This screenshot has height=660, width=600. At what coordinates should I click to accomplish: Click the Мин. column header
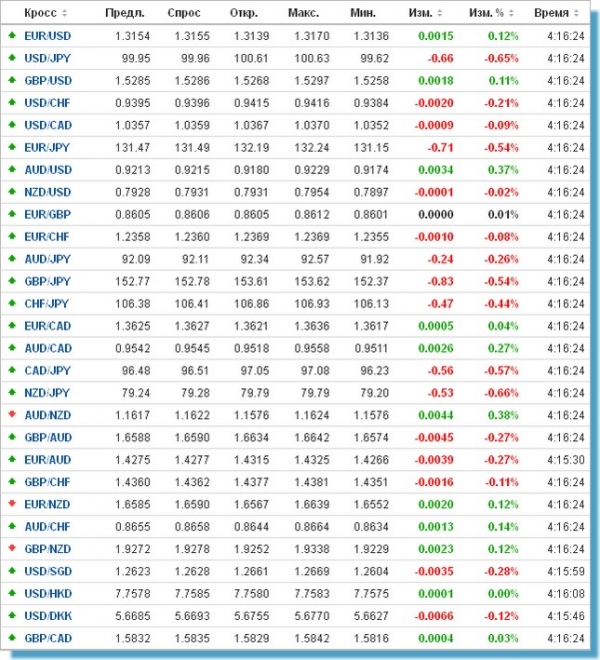pyautogui.click(x=363, y=13)
